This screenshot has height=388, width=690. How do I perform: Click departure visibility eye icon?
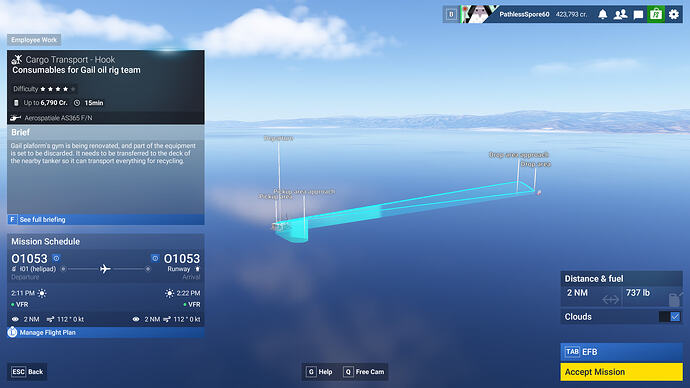coord(15,319)
